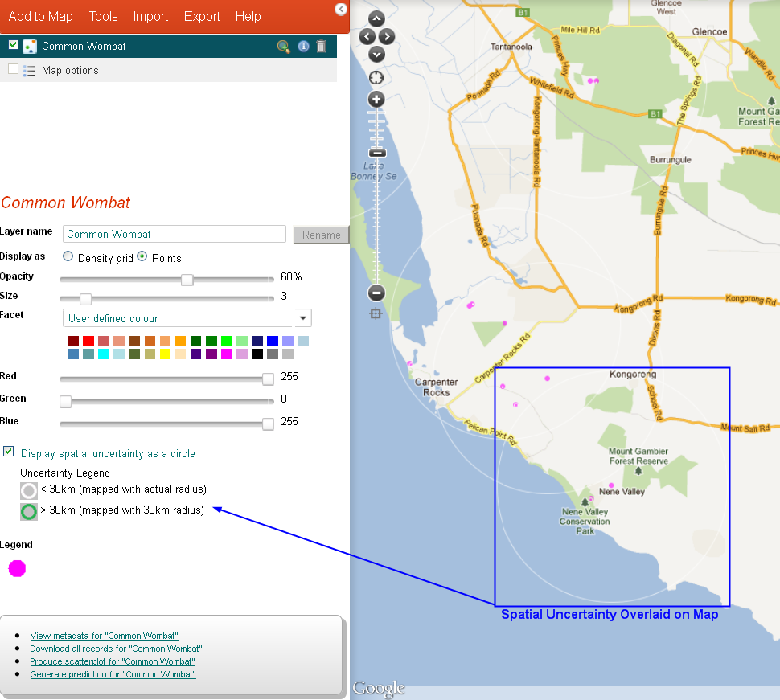
Task: Disable Display spatial uncertainty as a circle
Action: (x=9, y=452)
